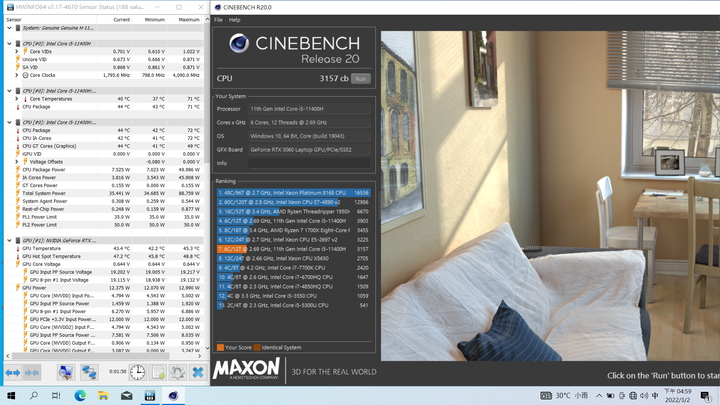Viewport: 720px width, 405px height.
Task: Expand Core Temperatures row
Action: (x=17, y=99)
